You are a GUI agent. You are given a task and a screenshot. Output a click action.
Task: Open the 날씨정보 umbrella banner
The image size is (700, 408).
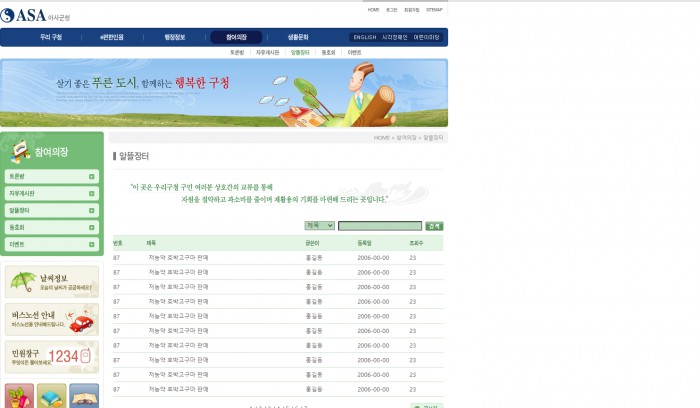point(51,281)
